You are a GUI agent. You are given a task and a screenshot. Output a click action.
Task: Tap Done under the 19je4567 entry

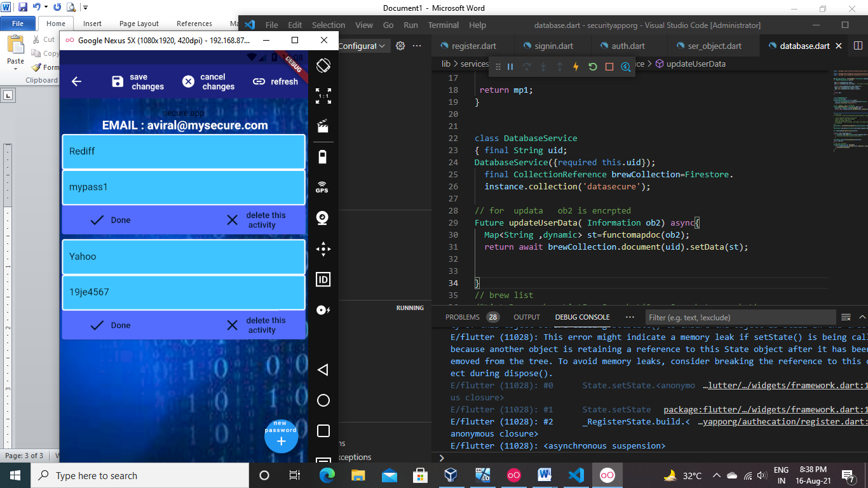click(x=110, y=325)
